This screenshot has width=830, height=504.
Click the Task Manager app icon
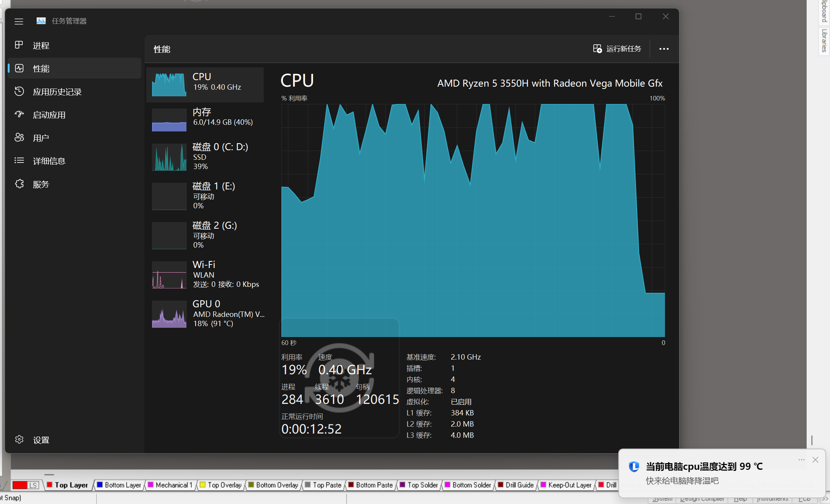41,21
